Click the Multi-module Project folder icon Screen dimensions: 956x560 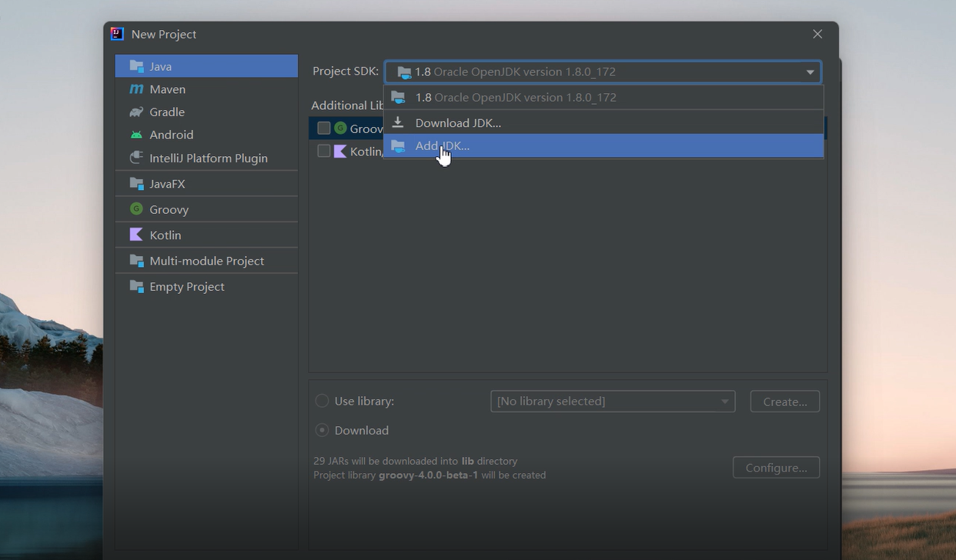click(137, 261)
